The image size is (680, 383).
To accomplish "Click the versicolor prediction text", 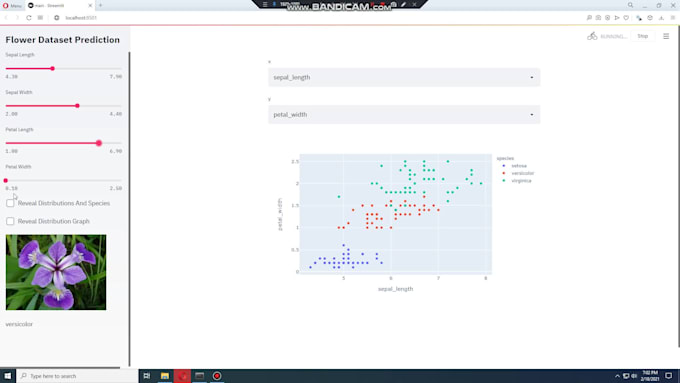I will coord(19,324).
